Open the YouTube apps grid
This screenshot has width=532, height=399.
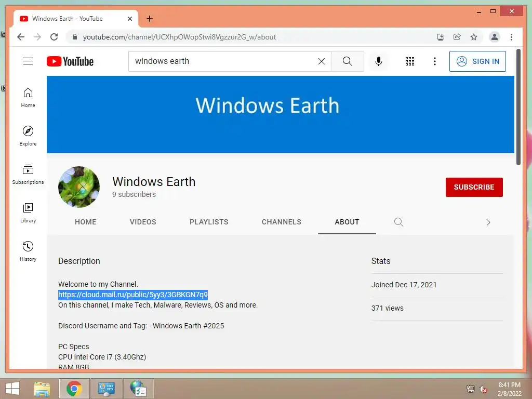[x=410, y=61]
